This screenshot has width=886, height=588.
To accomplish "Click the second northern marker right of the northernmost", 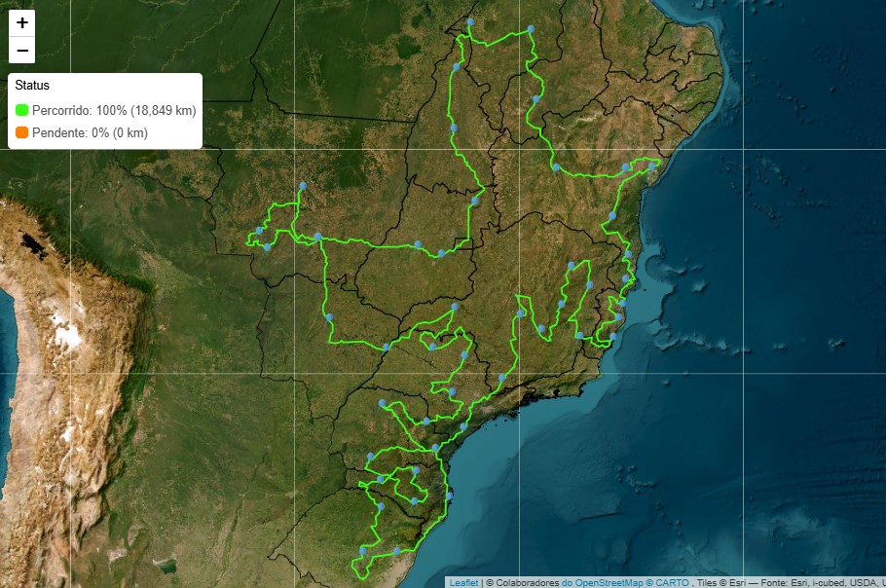I will (530, 29).
